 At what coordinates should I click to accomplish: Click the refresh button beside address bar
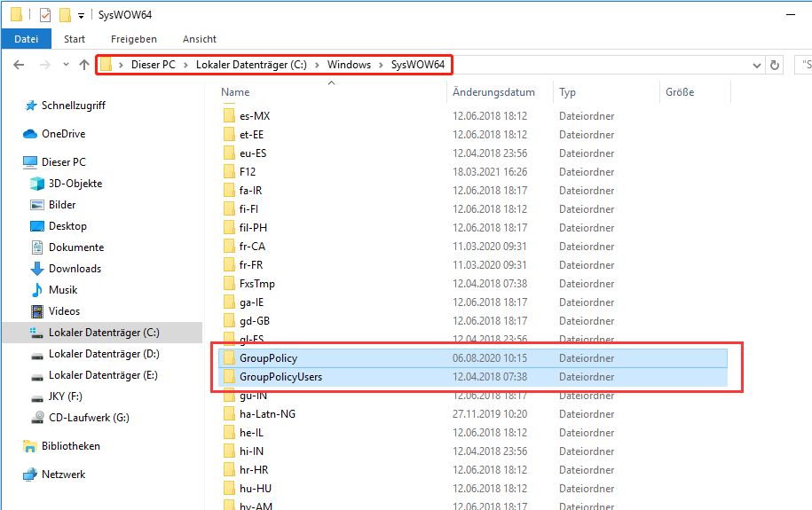click(775, 65)
